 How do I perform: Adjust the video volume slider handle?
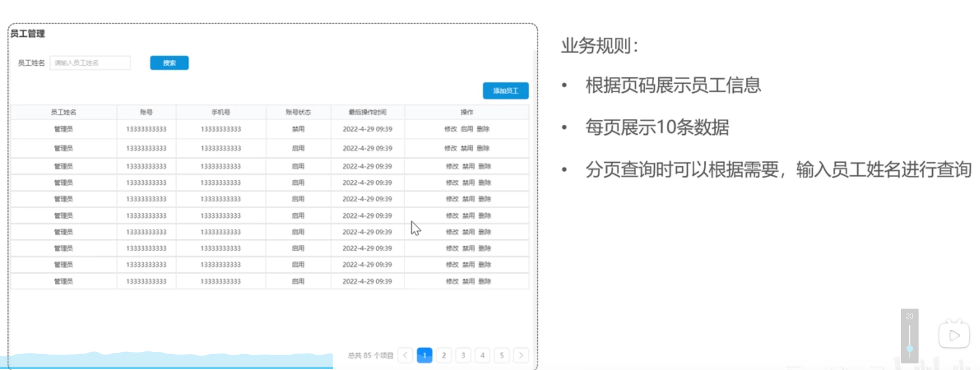click(910, 349)
